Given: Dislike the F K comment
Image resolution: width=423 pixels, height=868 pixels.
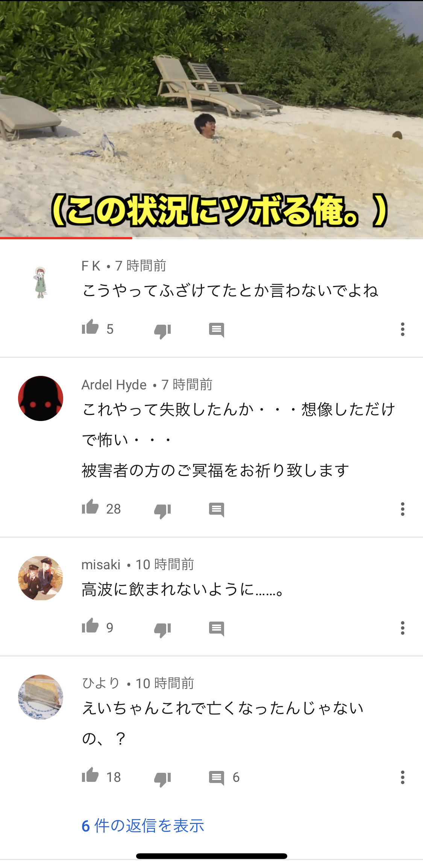Looking at the screenshot, I should 162,331.
